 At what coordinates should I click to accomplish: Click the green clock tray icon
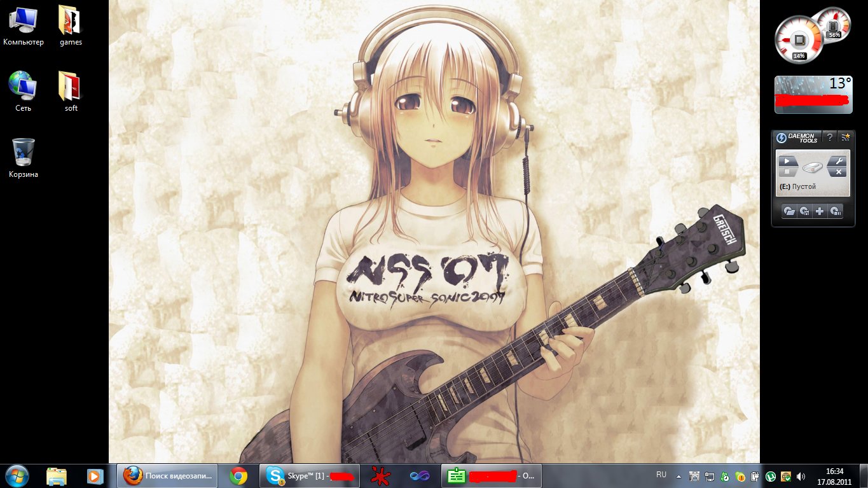tap(725, 476)
